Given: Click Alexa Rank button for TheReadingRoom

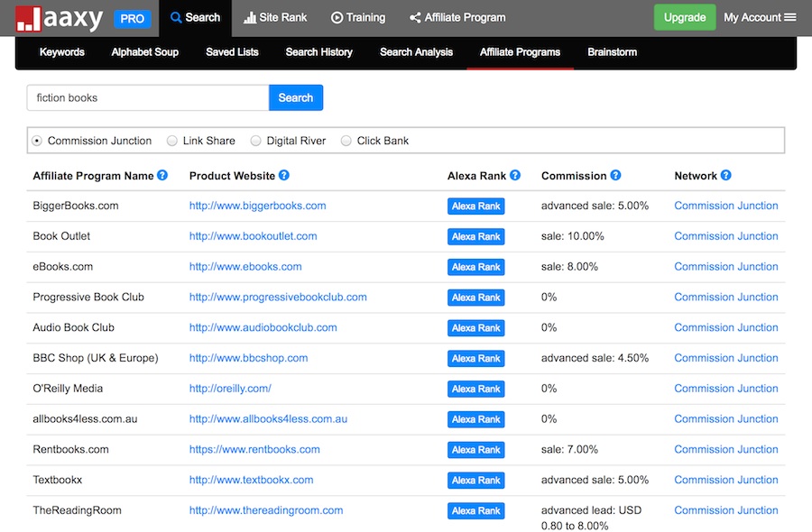Looking at the screenshot, I should tap(475, 510).
